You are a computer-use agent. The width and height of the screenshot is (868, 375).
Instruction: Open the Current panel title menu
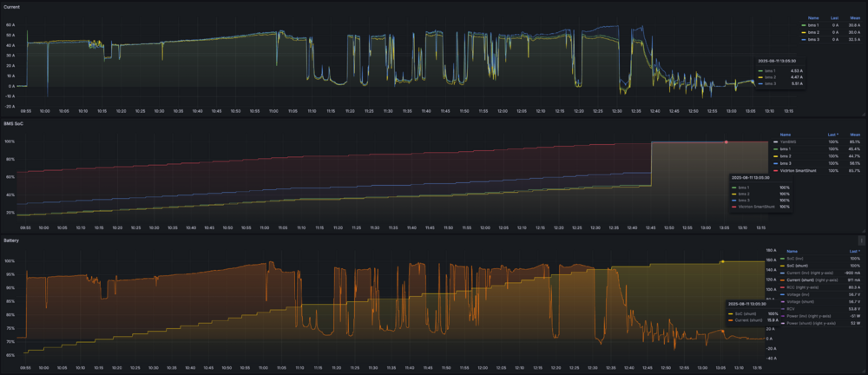(x=11, y=7)
